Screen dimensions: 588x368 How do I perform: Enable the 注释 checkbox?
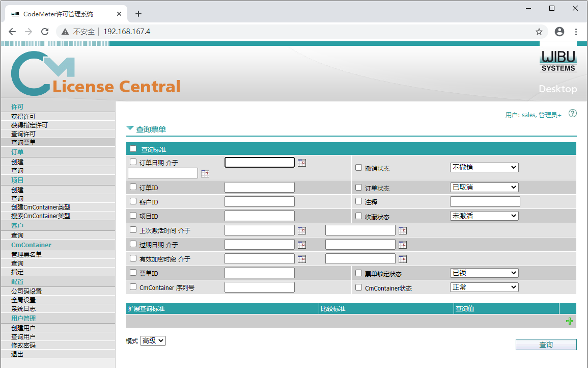click(x=358, y=201)
